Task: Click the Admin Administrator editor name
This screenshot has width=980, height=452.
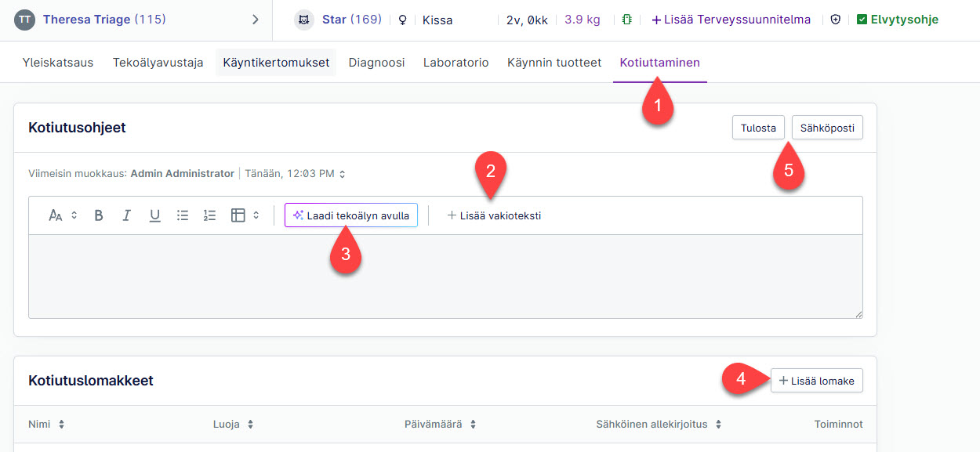Action: coord(182,173)
